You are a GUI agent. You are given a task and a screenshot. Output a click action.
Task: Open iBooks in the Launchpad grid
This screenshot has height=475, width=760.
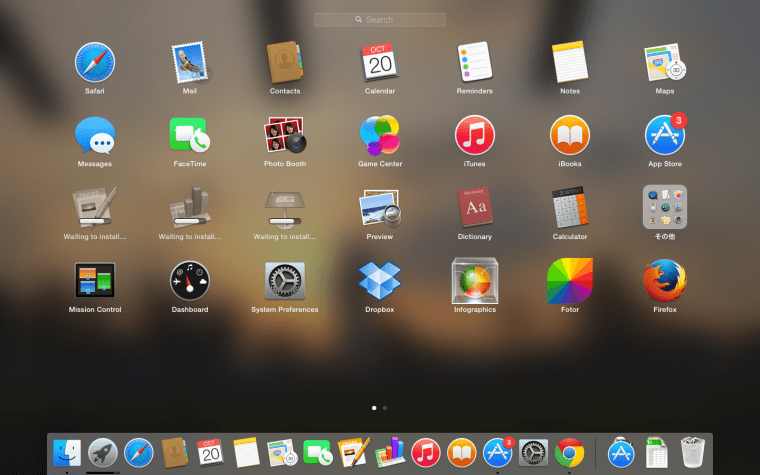pyautogui.click(x=570, y=135)
